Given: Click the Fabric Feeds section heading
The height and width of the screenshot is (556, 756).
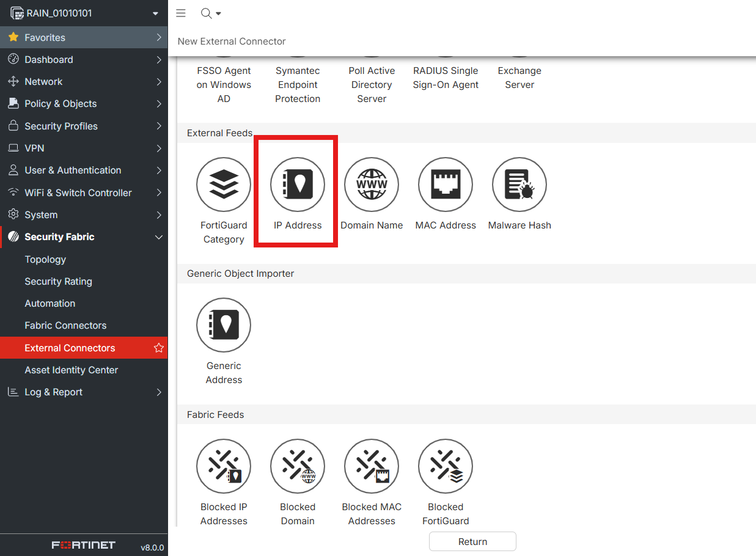Looking at the screenshot, I should click(x=215, y=415).
